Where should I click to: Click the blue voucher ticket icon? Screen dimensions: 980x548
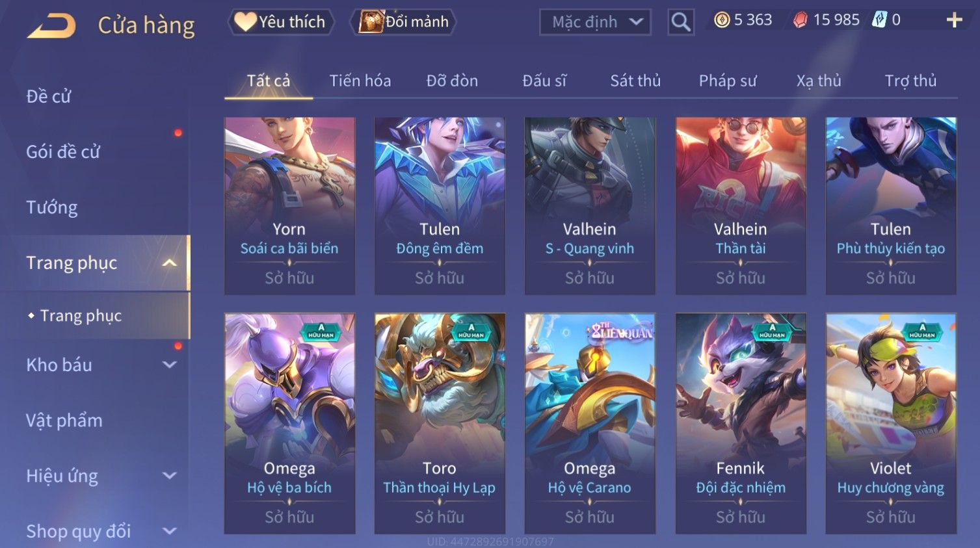point(879,20)
